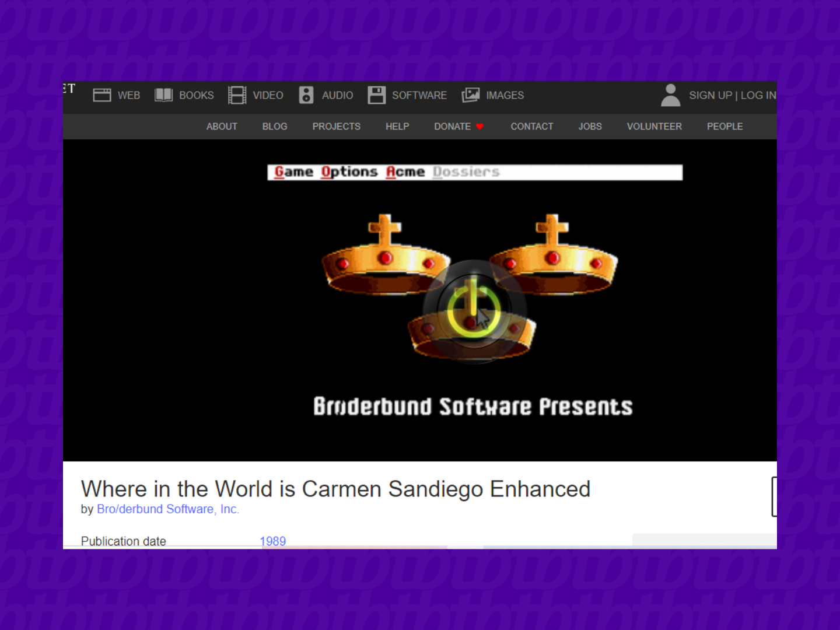
Task: Click the red heart beside Donate
Action: click(480, 127)
